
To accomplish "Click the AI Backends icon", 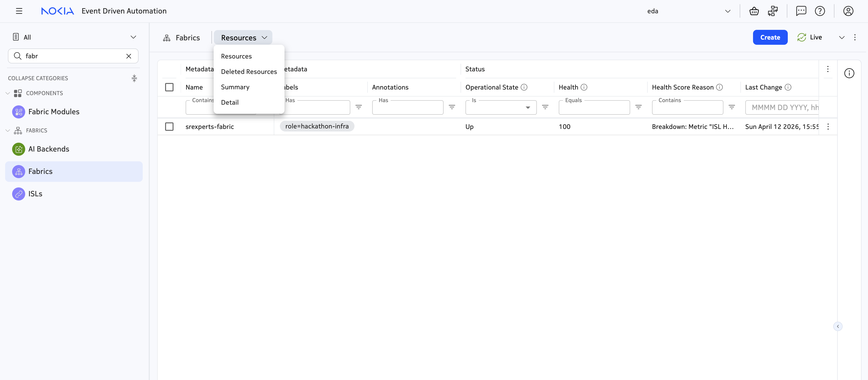I will (x=18, y=149).
